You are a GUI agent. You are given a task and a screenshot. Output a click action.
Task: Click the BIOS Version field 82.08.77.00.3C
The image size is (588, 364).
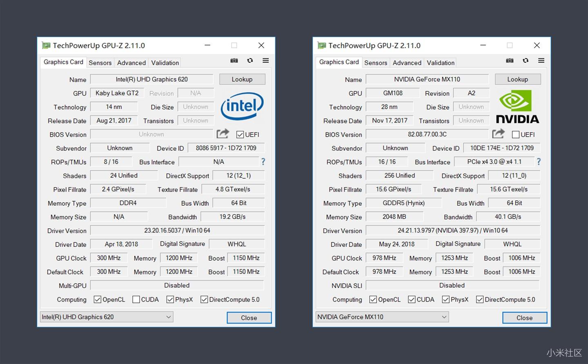427,134
